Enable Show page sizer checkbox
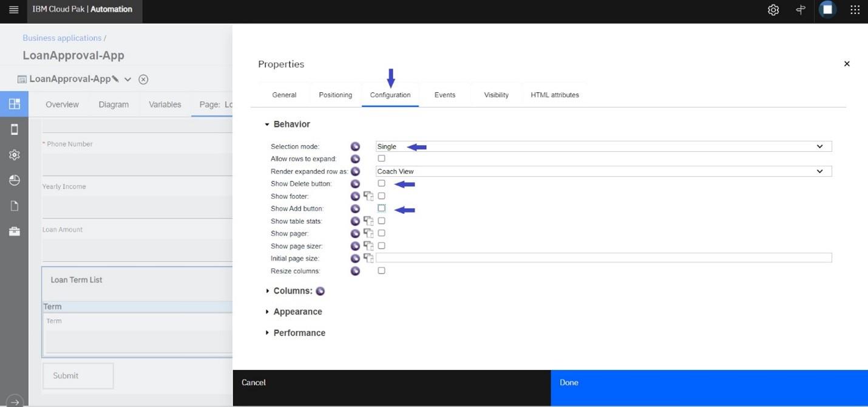The height and width of the screenshot is (407, 868). tap(381, 245)
